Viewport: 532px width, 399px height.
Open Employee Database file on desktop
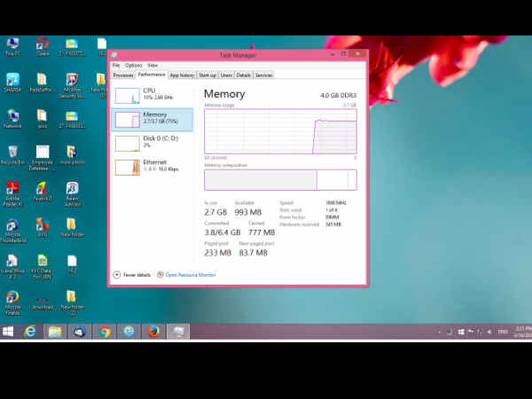pos(43,158)
